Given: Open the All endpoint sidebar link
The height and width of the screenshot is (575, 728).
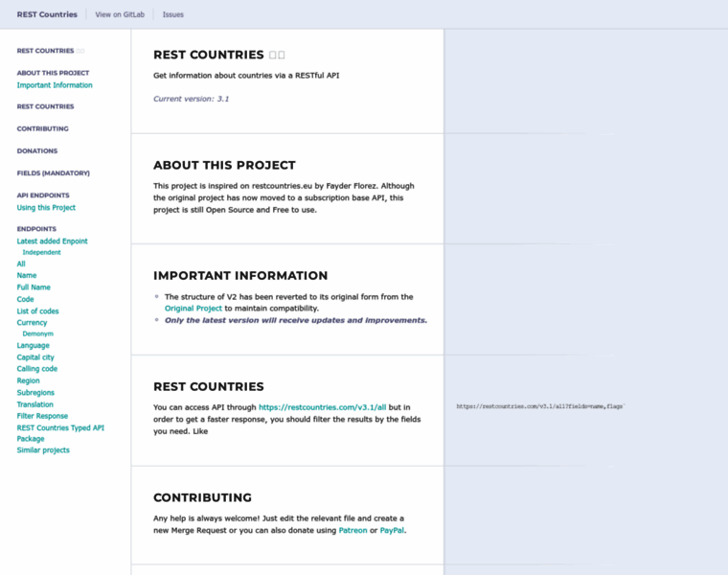Looking at the screenshot, I should [x=21, y=264].
